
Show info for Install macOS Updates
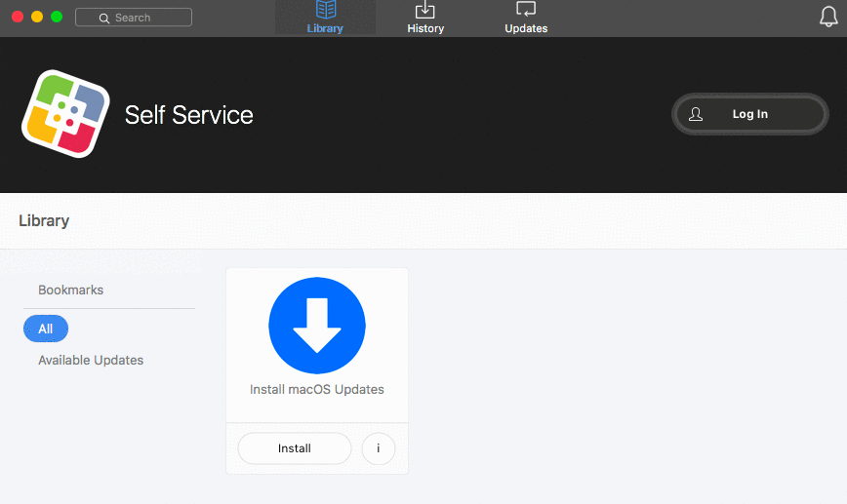click(378, 448)
